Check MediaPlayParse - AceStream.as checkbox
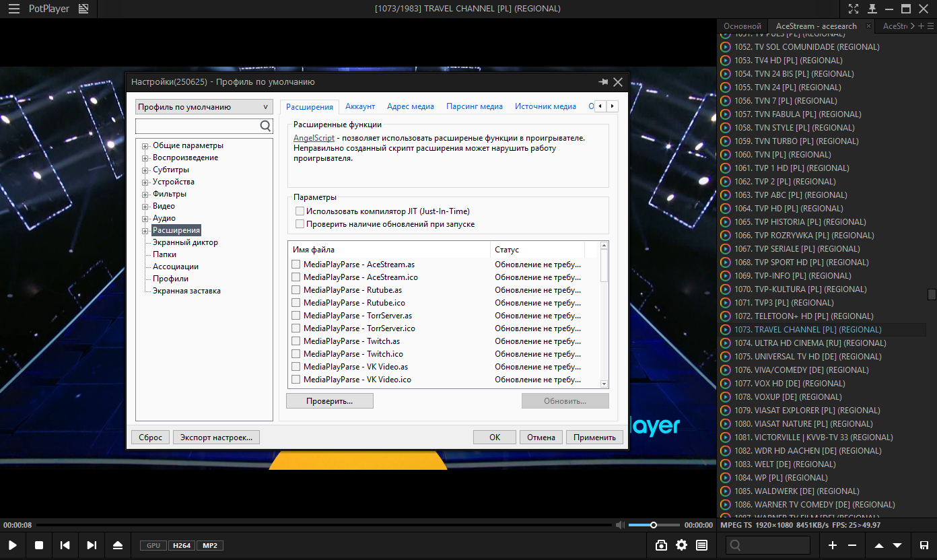 coord(296,265)
